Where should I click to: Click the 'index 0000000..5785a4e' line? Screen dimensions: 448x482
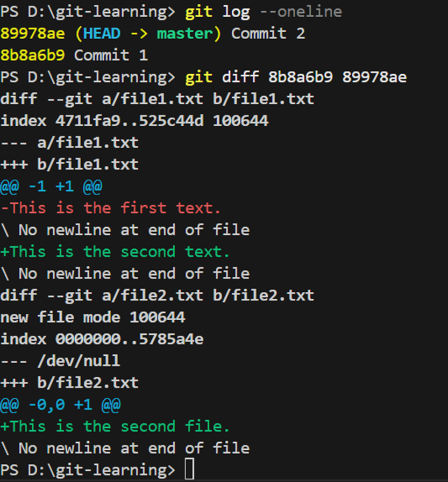102,339
